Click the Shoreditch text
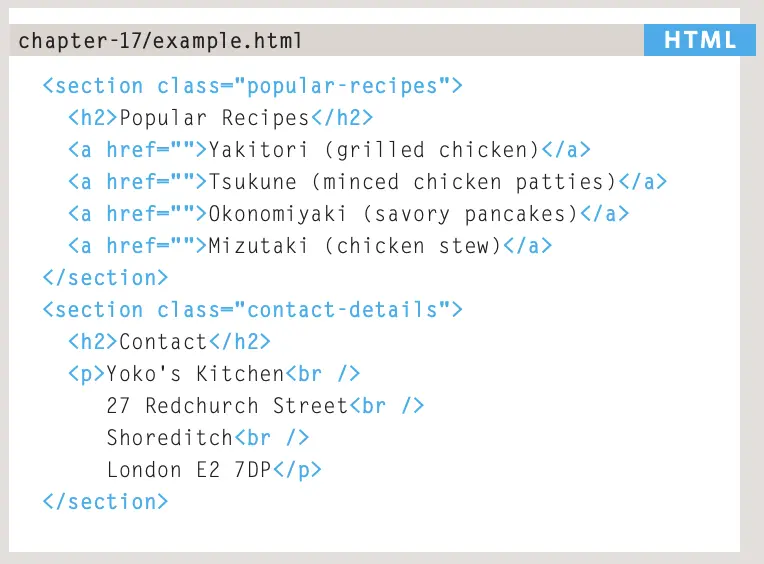The image size is (764, 564). tap(170, 438)
